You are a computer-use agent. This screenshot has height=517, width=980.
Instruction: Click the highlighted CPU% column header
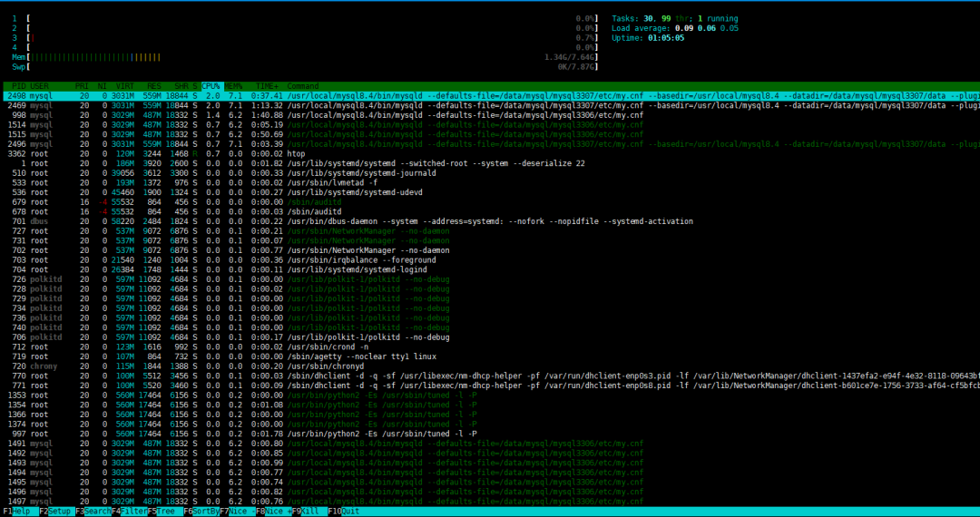point(211,86)
